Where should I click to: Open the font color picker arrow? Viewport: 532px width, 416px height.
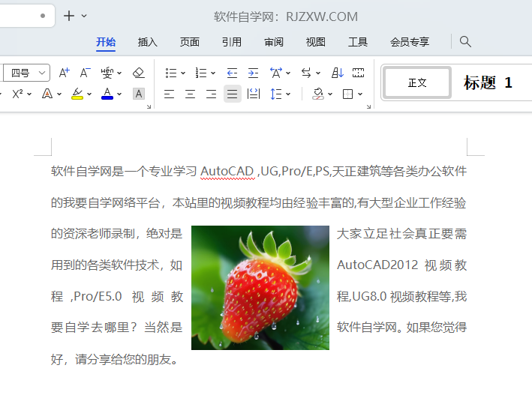(119, 94)
